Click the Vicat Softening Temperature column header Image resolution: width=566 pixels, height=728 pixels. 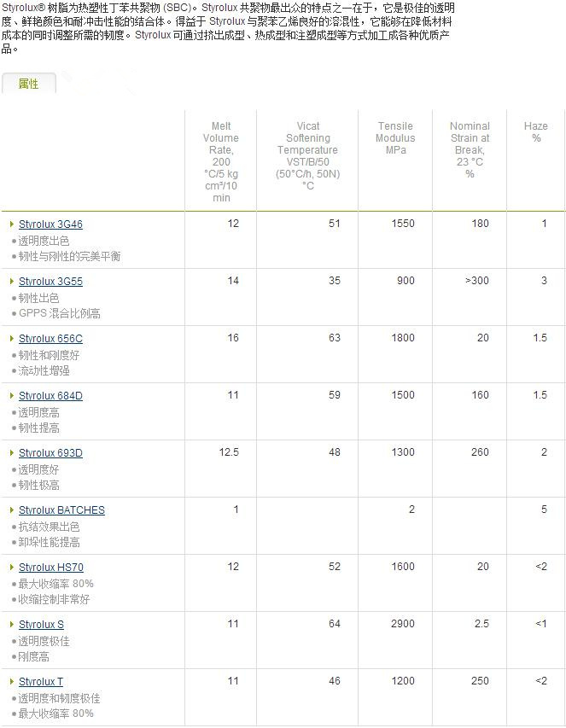(x=307, y=156)
